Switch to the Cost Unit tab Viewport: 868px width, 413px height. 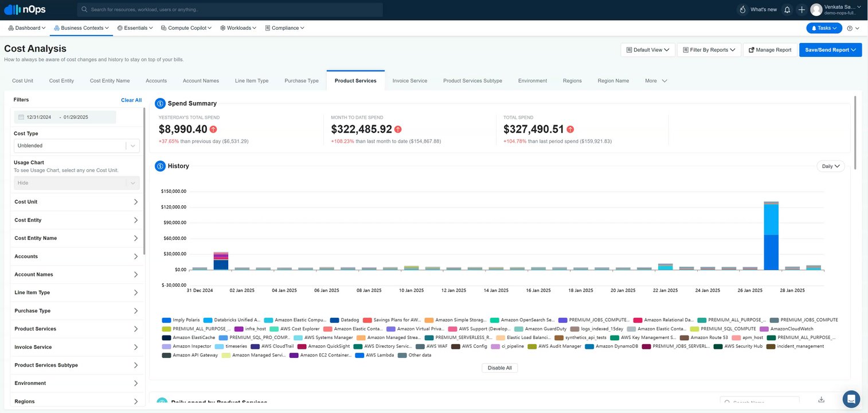coord(23,81)
